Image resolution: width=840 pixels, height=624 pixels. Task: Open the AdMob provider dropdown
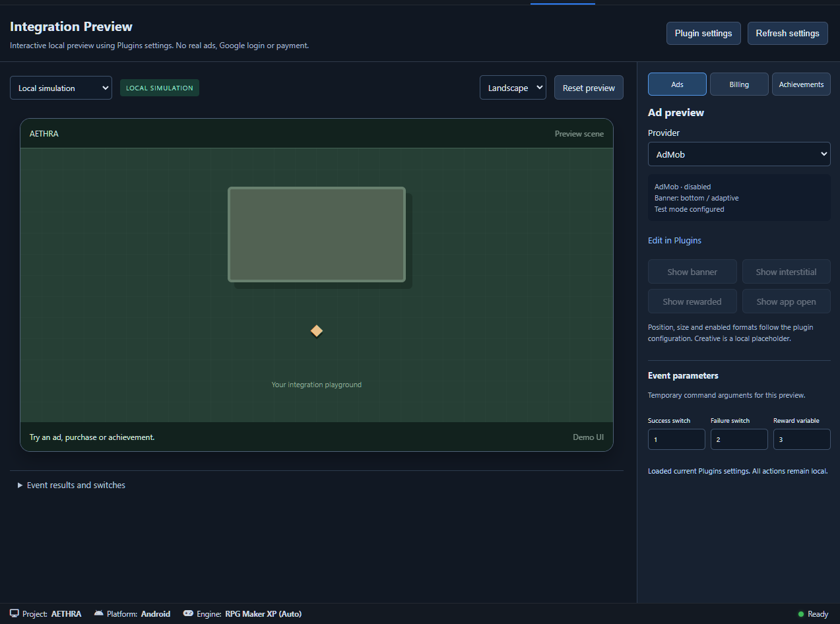pyautogui.click(x=739, y=154)
